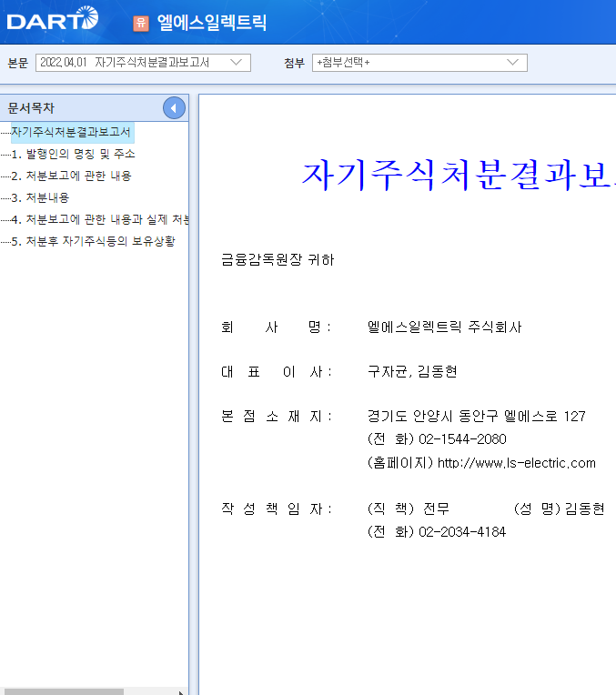Image resolution: width=616 pixels, height=695 pixels.
Task: Click the address 경기도 안양시 동안구 엘에스로 127
Action: point(476,417)
